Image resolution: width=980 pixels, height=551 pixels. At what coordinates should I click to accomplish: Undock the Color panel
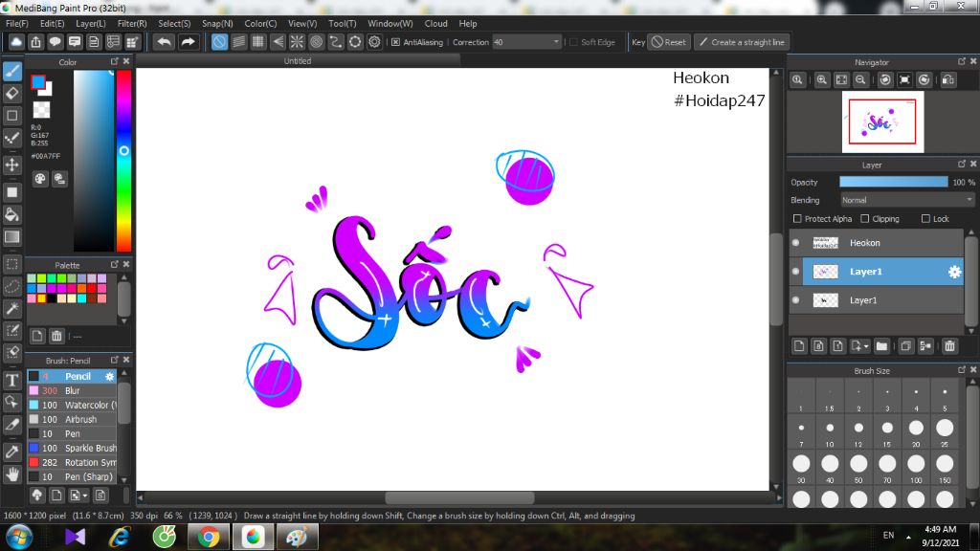coord(115,61)
